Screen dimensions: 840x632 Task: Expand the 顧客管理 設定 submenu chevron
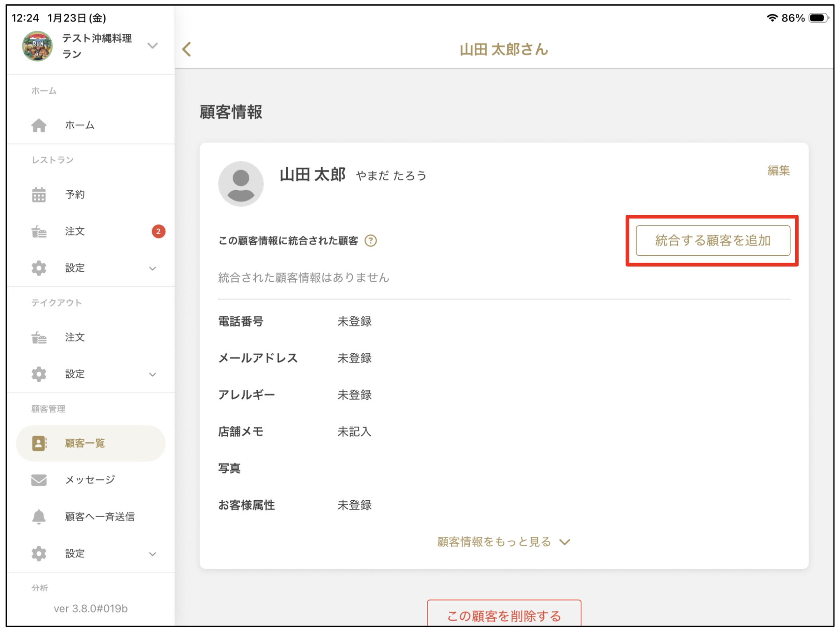tap(153, 553)
